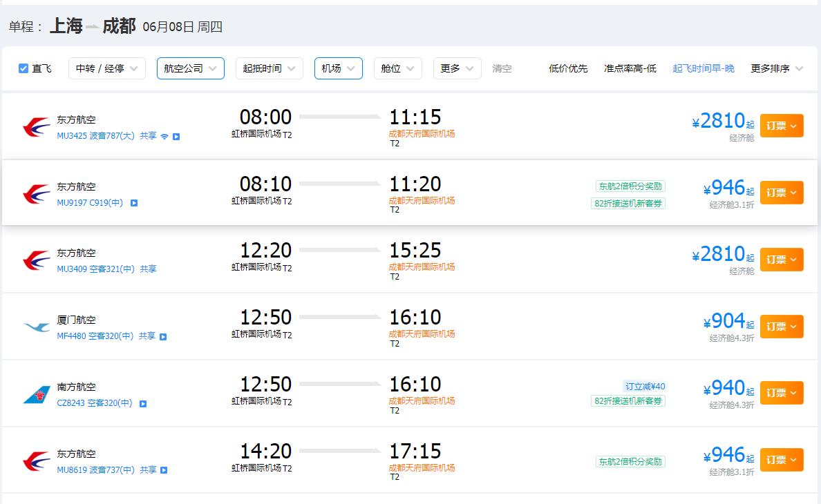
Task: Click the 14:20 departure time
Action: (265, 451)
